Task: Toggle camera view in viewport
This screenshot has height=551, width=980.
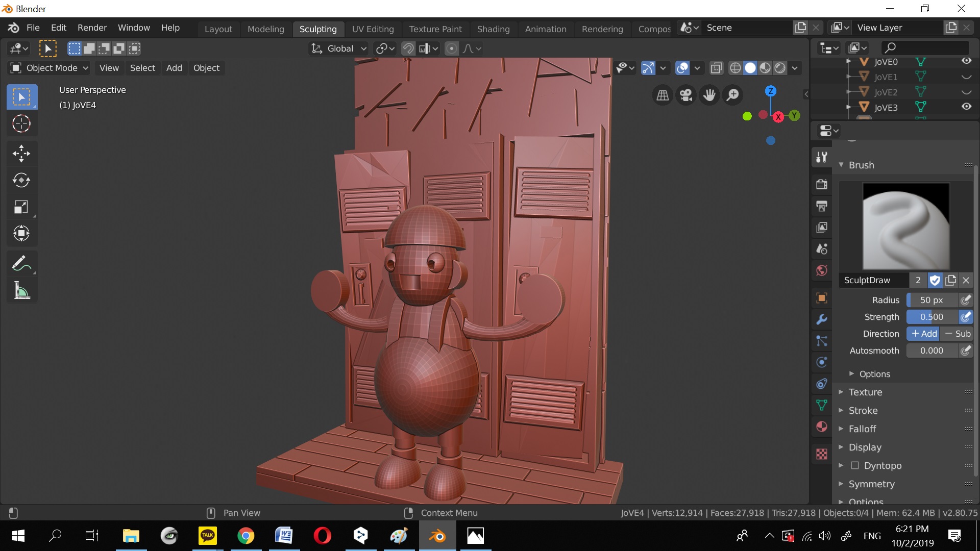Action: coord(686,95)
